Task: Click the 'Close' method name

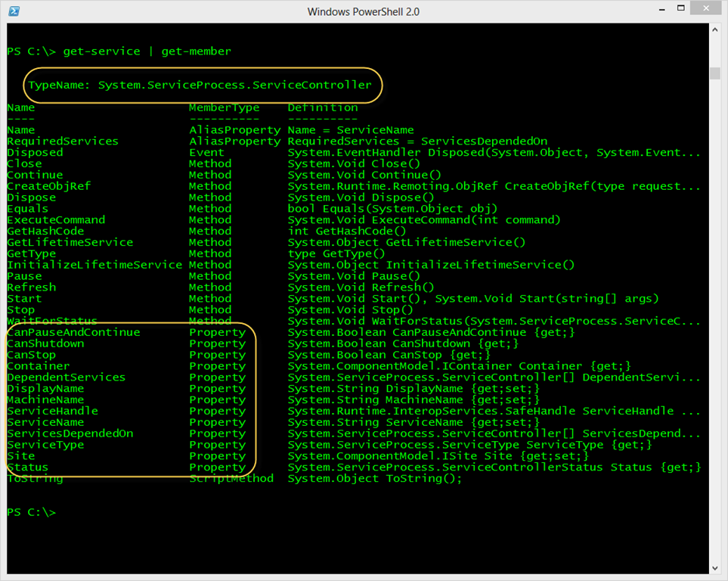Action: coord(24,163)
